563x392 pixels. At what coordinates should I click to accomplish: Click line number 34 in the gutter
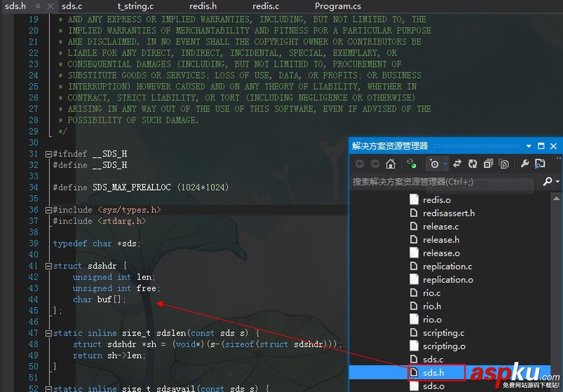33,187
